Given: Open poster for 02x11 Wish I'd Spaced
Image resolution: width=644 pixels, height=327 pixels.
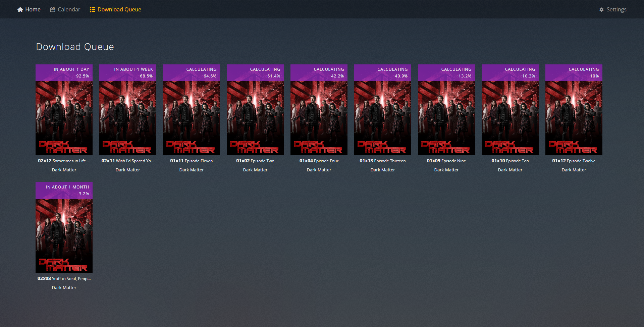Looking at the screenshot, I should coord(128,117).
